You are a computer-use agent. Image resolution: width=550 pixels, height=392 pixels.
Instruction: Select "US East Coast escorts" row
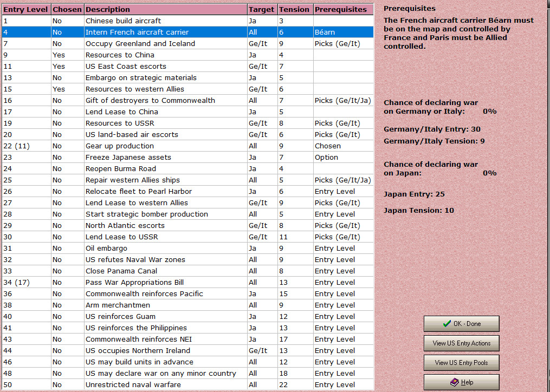click(x=187, y=66)
